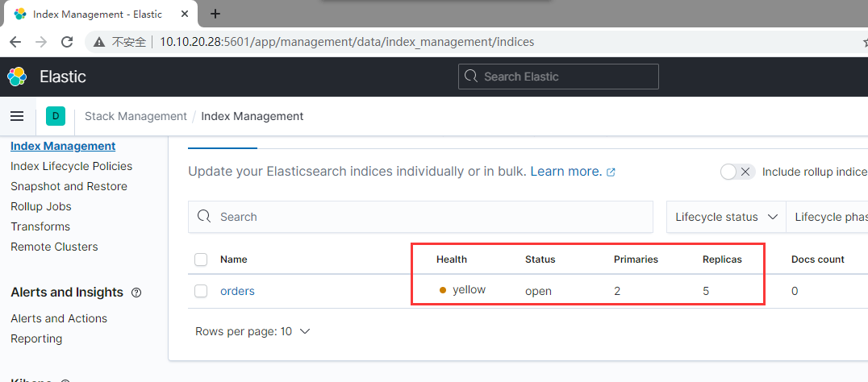Viewport: 868px width, 382px height.
Task: Open the orders index link
Action: pos(237,291)
